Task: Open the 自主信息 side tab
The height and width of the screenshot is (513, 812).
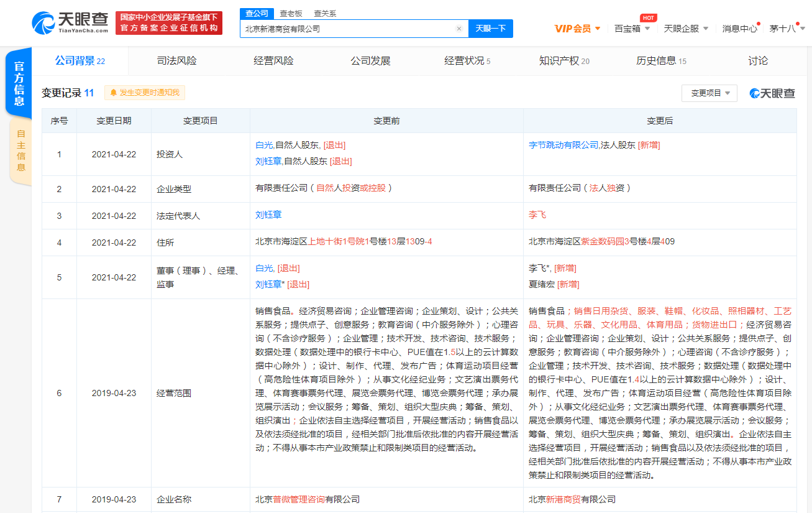Action: point(21,150)
